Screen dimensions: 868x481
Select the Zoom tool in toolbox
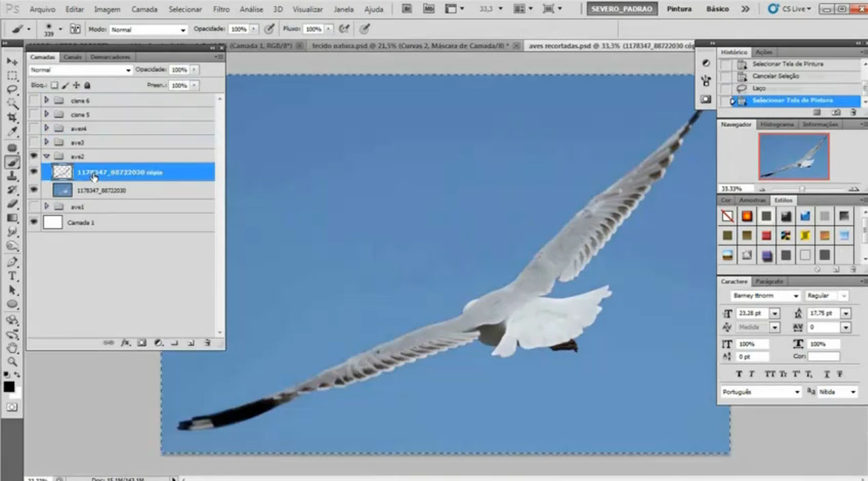12,361
